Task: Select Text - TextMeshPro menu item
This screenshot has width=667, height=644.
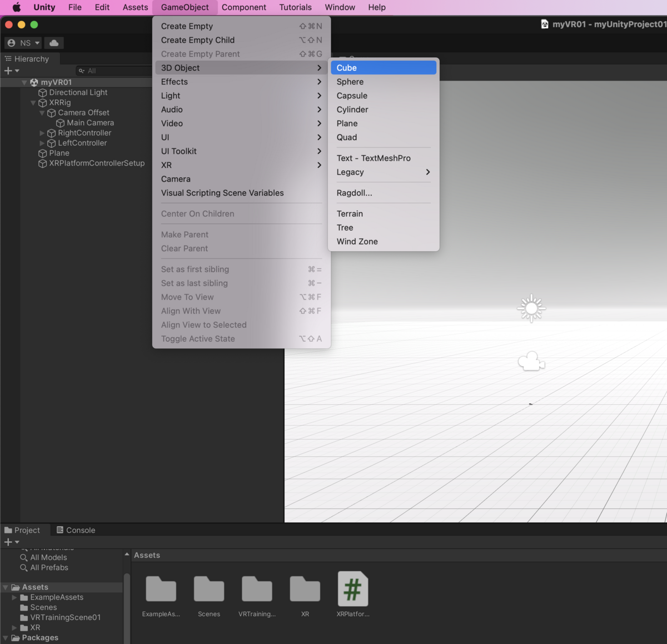Action: pyautogui.click(x=384, y=158)
